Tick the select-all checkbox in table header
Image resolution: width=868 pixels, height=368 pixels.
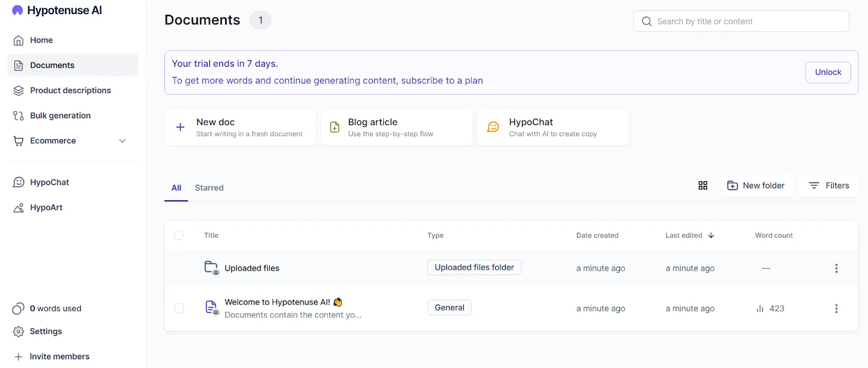179,235
